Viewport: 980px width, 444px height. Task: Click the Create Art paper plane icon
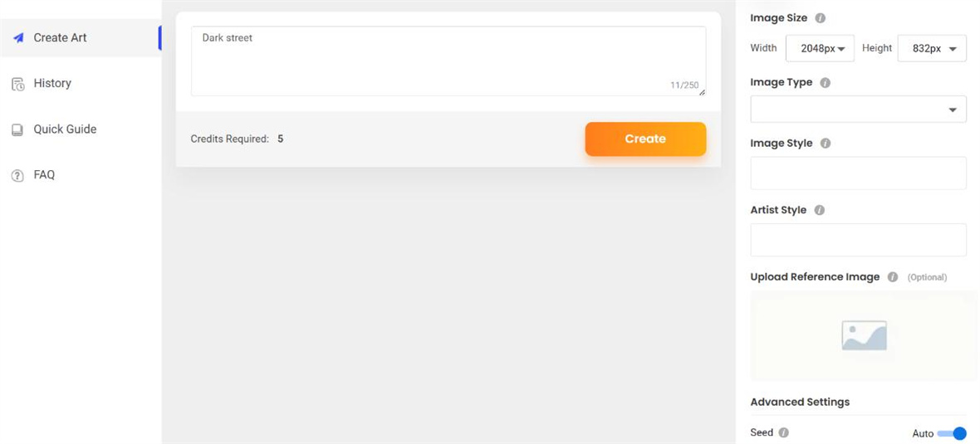pyautogui.click(x=18, y=38)
